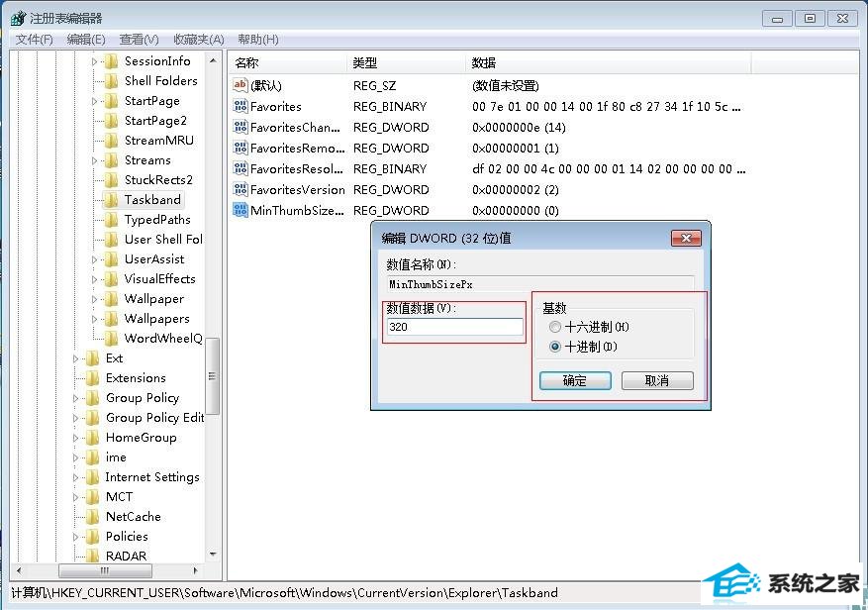Open the 查看(V) menu

click(x=139, y=40)
